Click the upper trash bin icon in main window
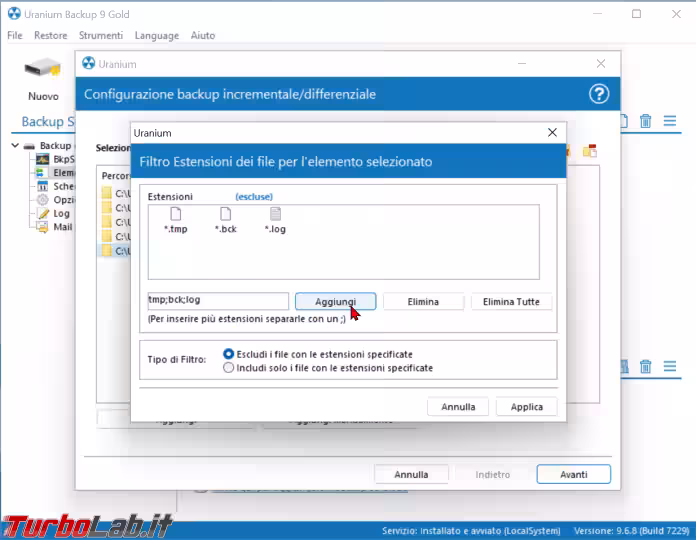Image resolution: width=696 pixels, height=540 pixels. click(645, 121)
